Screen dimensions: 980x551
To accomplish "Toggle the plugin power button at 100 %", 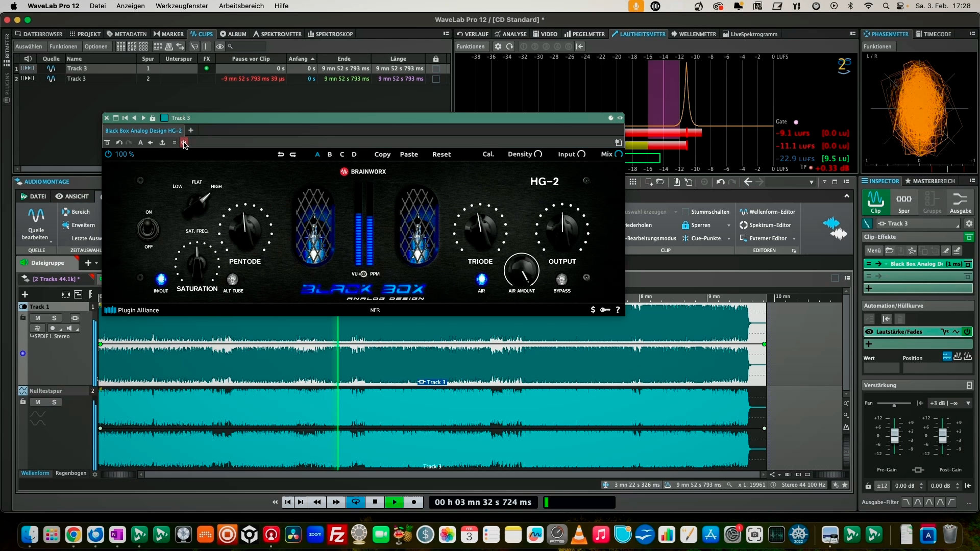I will 108,154.
